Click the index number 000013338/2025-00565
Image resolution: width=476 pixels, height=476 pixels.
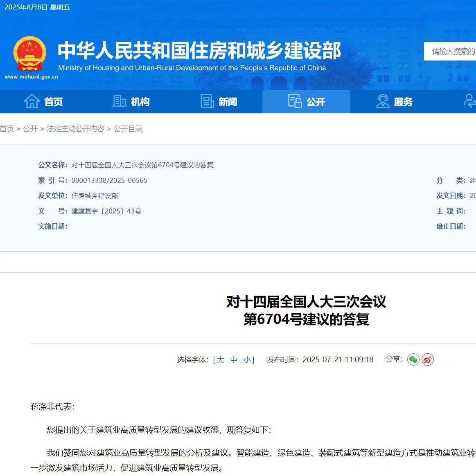click(x=109, y=180)
